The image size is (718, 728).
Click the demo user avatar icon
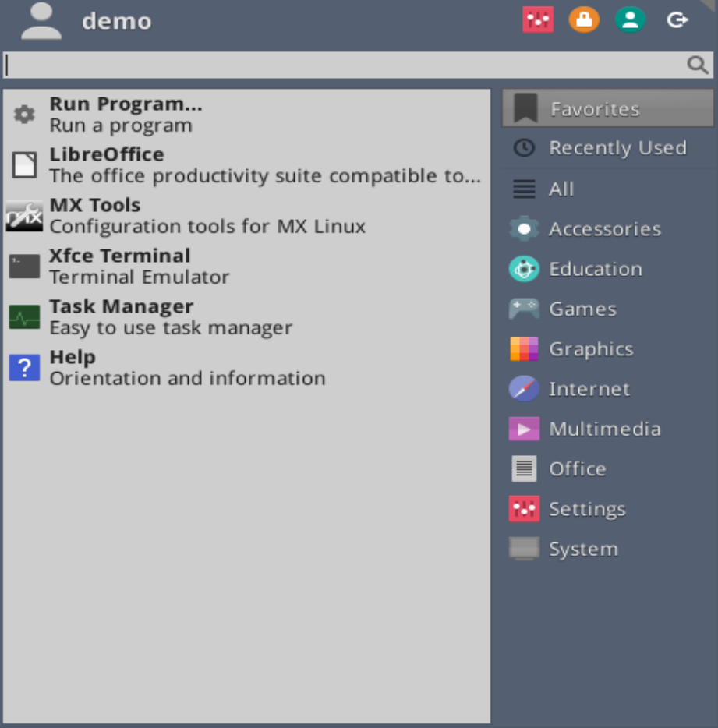point(41,21)
